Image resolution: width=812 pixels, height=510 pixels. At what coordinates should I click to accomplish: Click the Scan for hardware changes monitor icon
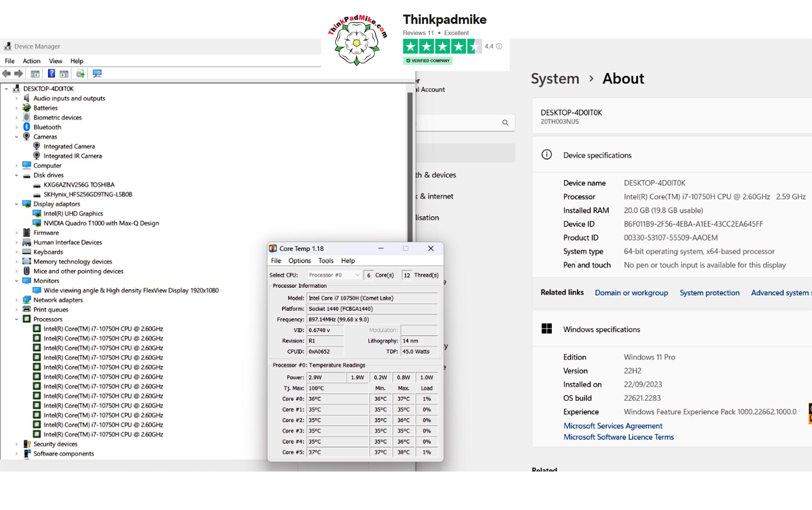tap(97, 73)
